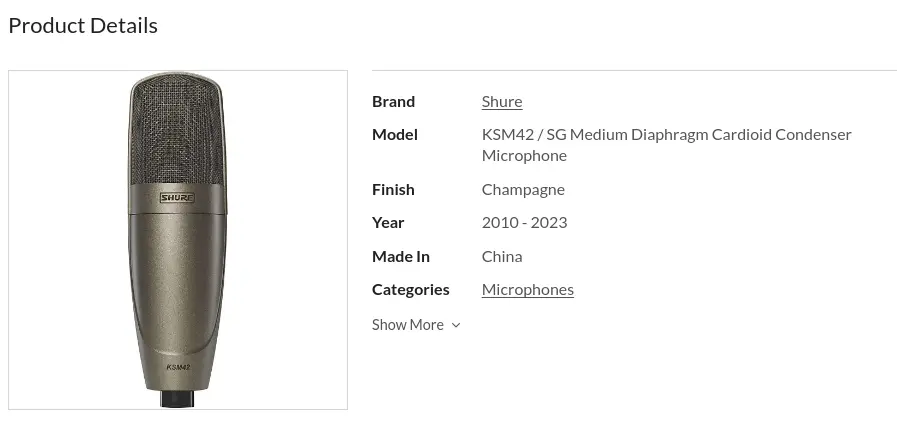Click the Categories field label
The width and height of the screenshot is (897, 436).
pyautogui.click(x=411, y=289)
